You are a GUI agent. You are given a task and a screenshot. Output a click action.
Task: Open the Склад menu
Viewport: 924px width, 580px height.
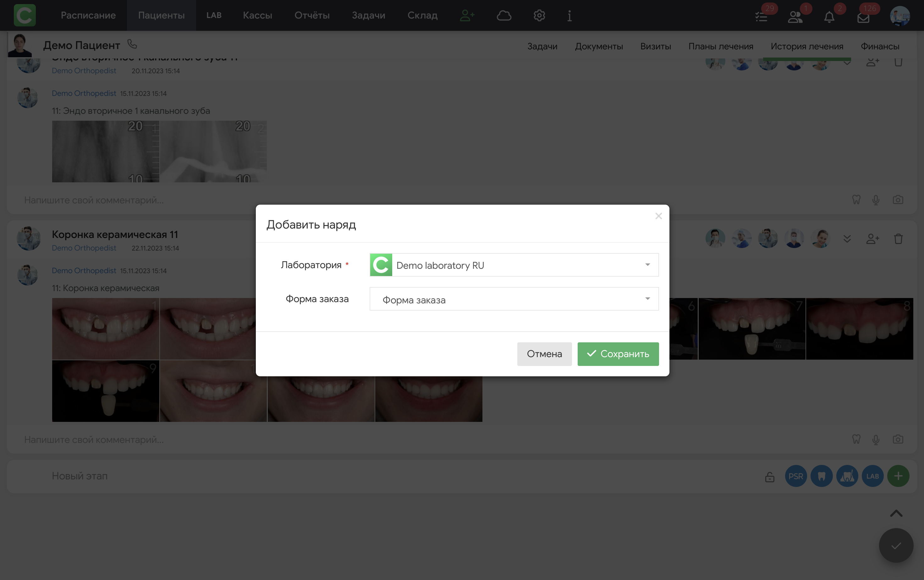(422, 15)
